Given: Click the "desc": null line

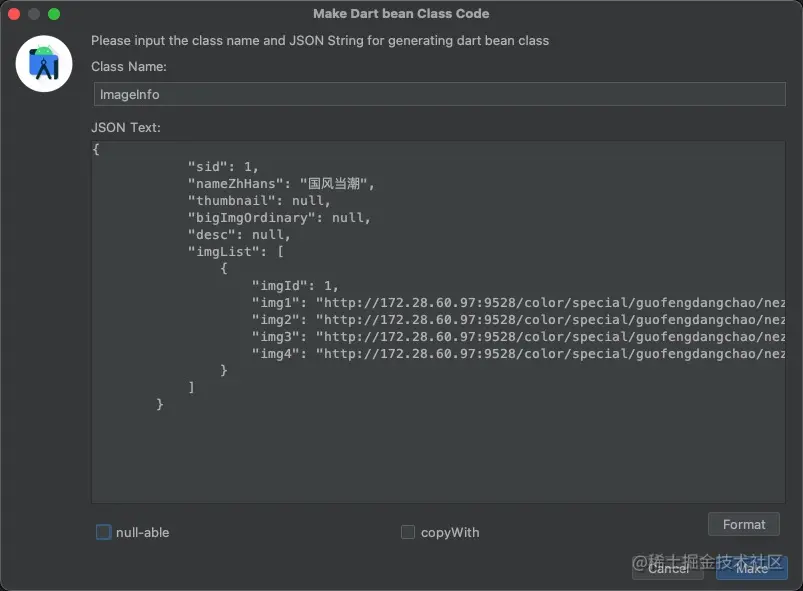Looking at the screenshot, I should click(239, 235).
